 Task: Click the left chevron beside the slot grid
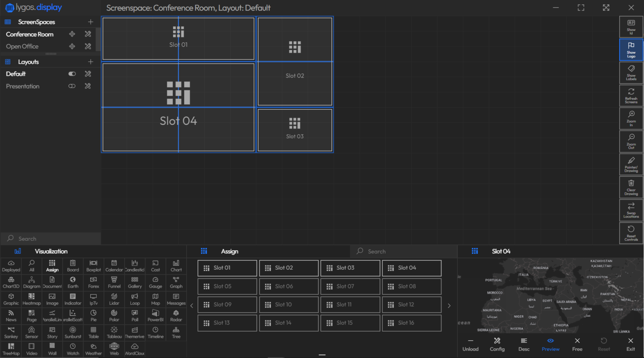coord(192,305)
